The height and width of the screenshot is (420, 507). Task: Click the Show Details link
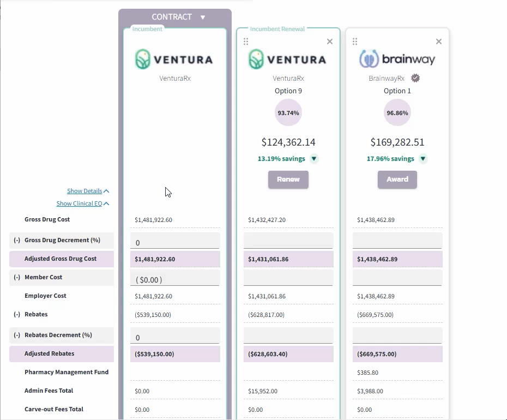(84, 191)
